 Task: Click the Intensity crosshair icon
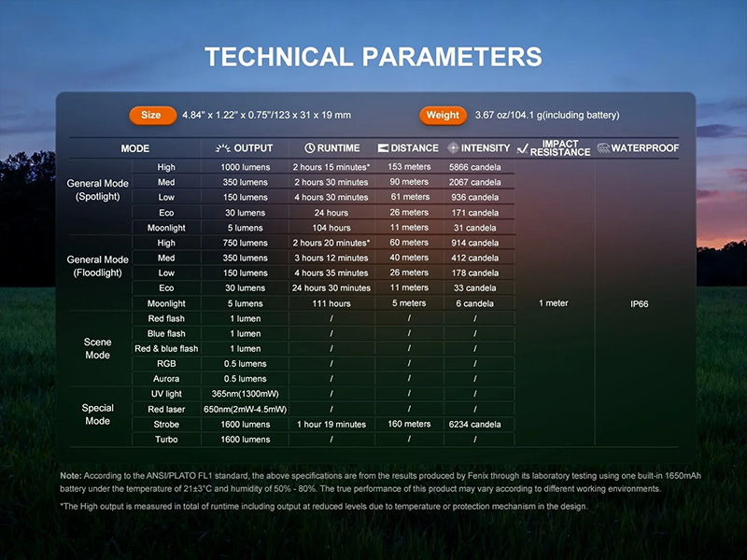click(x=453, y=147)
